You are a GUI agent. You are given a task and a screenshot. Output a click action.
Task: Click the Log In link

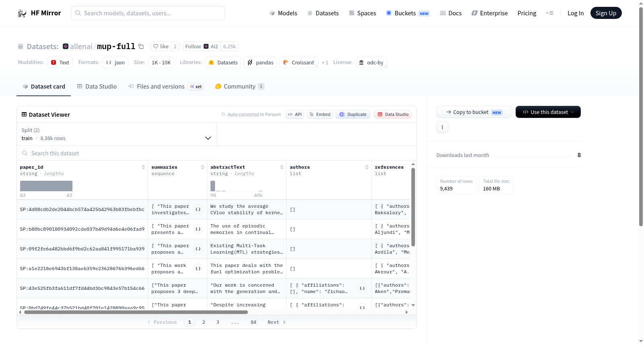pos(576,13)
